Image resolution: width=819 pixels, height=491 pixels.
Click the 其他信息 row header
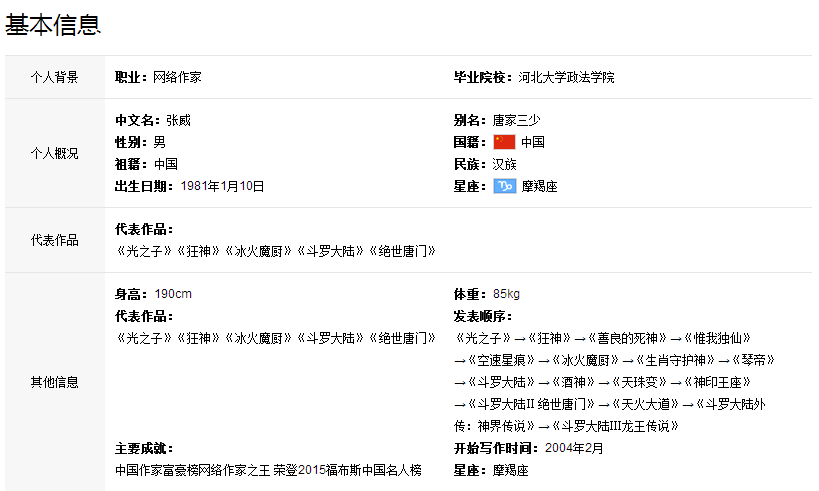coord(54,382)
